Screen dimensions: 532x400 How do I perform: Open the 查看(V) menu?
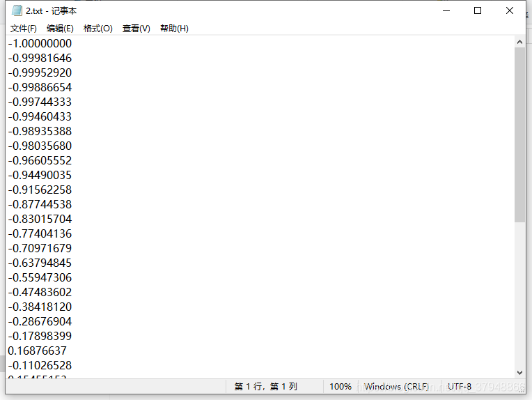[136, 29]
